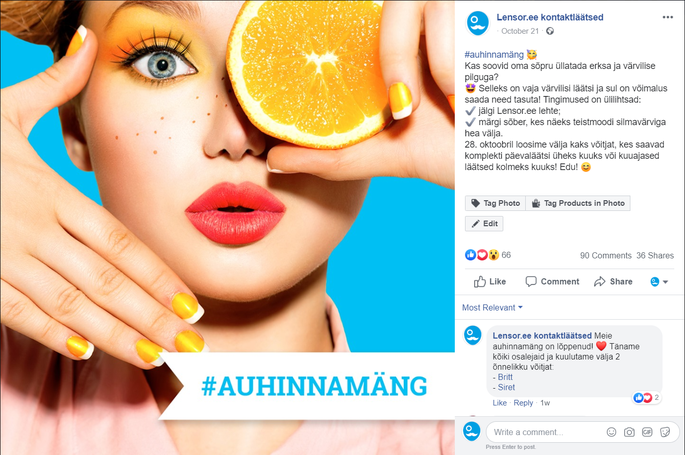View reactions on the winners comment
This screenshot has width=685, height=455.
tap(647, 397)
